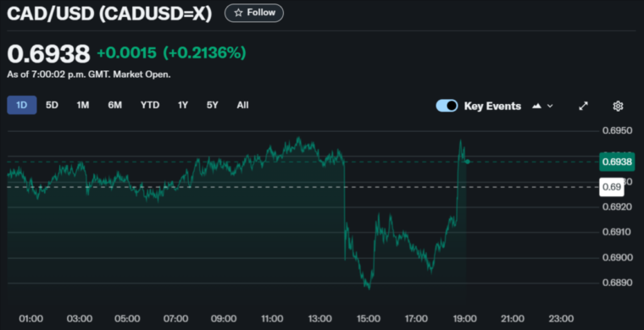
Task: Click the 05:00 time axis label
Action: point(127,318)
